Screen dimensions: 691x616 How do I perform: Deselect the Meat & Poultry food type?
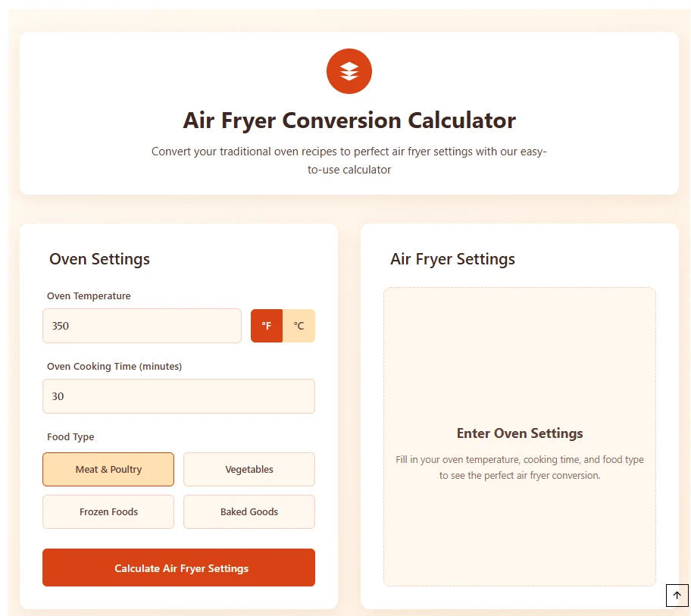tap(108, 469)
